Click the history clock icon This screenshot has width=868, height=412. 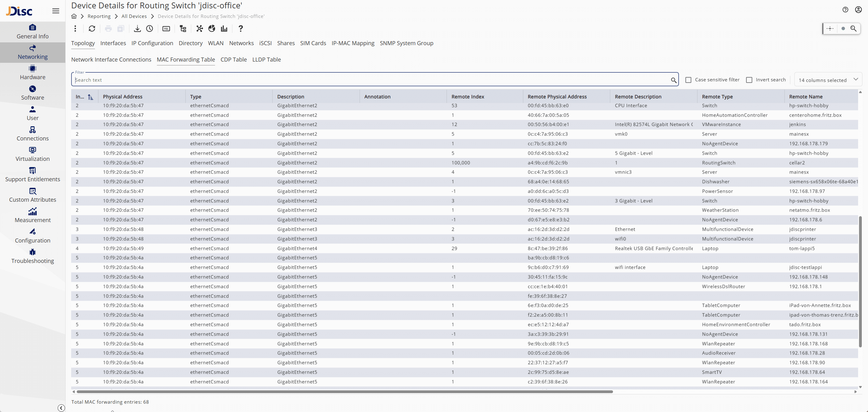(149, 29)
